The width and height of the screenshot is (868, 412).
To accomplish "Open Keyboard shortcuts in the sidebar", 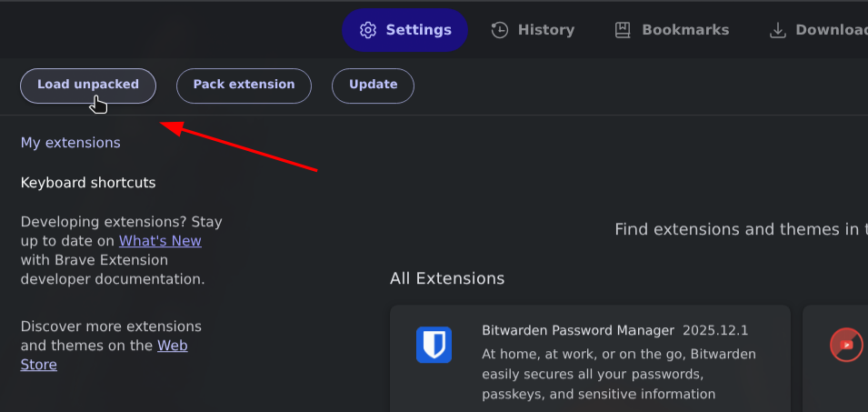I will [88, 183].
